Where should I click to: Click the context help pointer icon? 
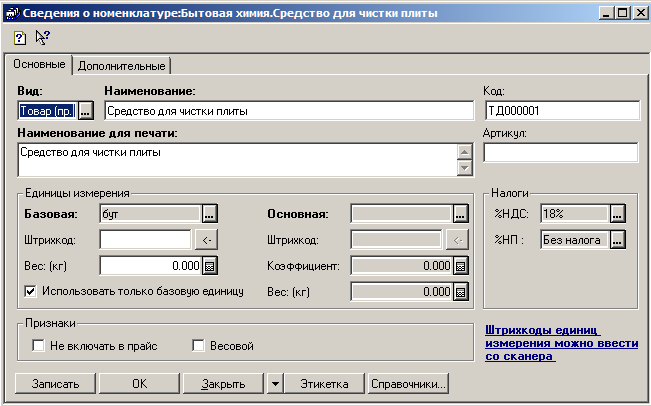point(42,36)
